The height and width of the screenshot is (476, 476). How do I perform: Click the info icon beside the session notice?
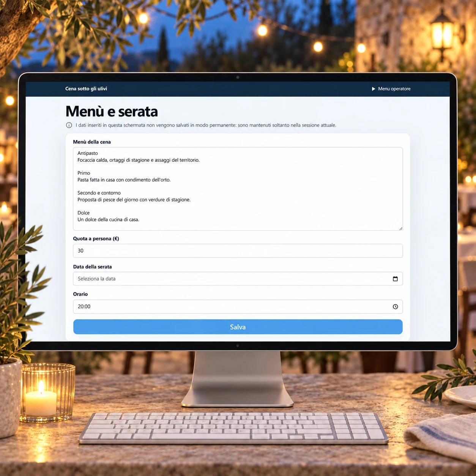point(69,125)
